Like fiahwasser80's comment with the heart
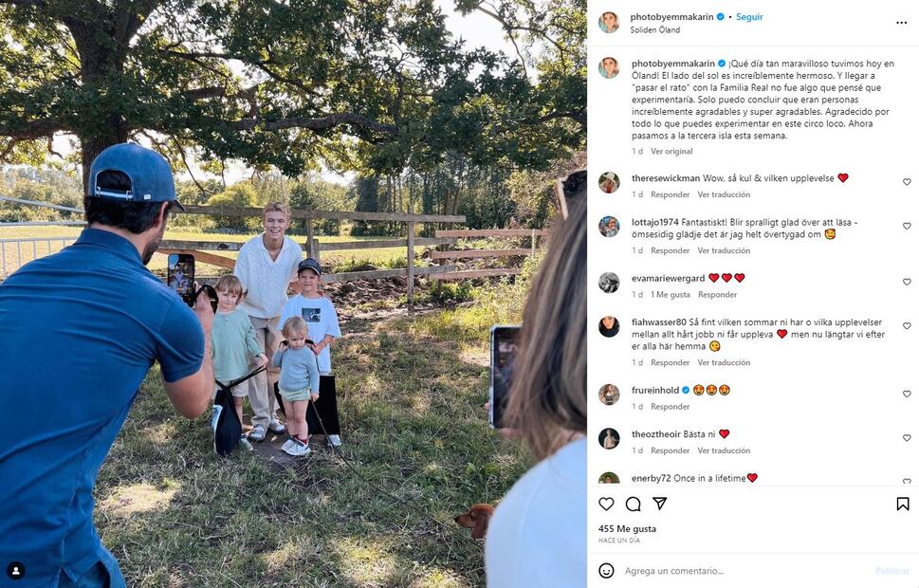Viewport: 919px width, 588px height. (x=907, y=326)
